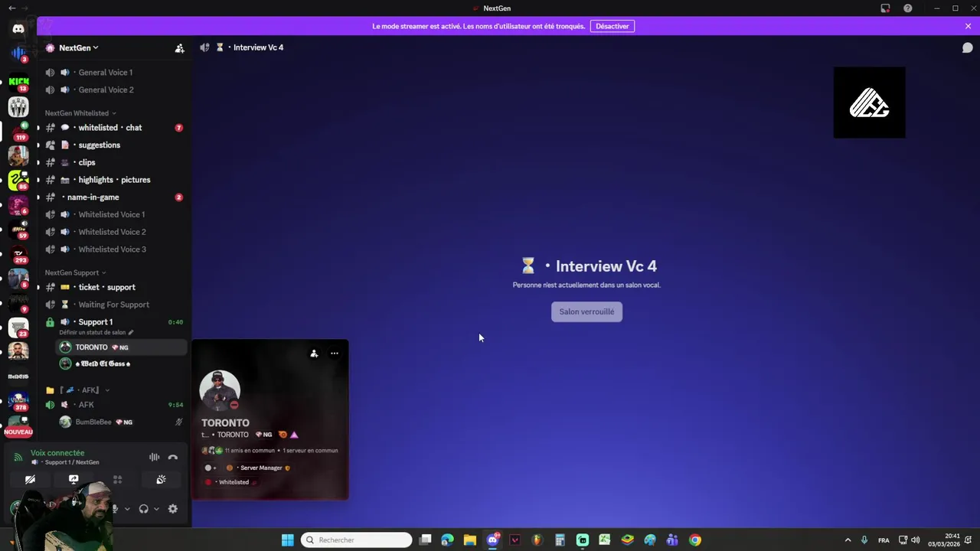The height and width of the screenshot is (551, 980).
Task: Open File Explorer from taskbar
Action: (x=469, y=540)
